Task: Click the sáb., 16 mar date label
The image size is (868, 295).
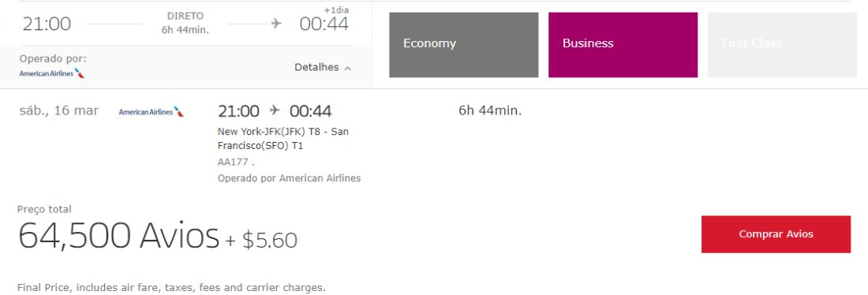Action: click(58, 110)
